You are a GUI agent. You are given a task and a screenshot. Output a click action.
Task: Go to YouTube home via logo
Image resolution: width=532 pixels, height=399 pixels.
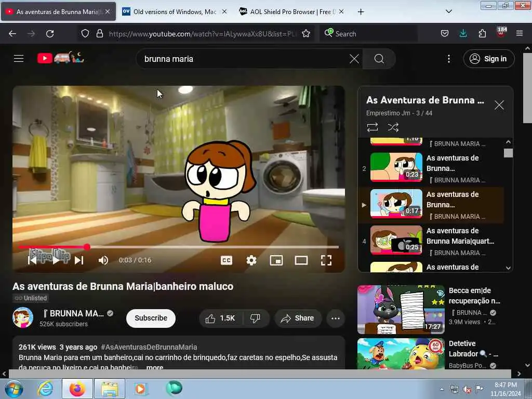coord(60,58)
